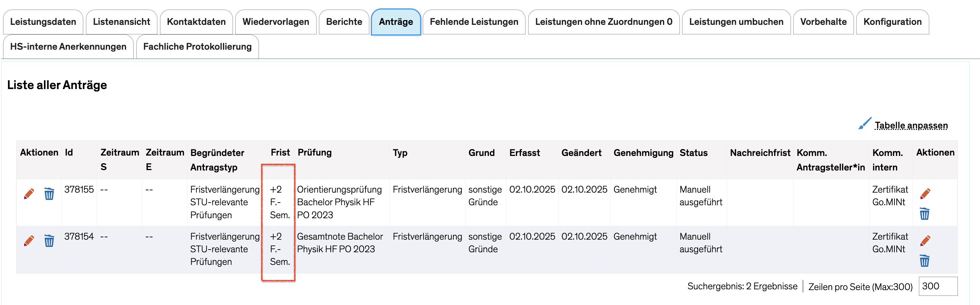Click the brush icon beside Tabelle anpassen
The image size is (980, 305).
[865, 124]
